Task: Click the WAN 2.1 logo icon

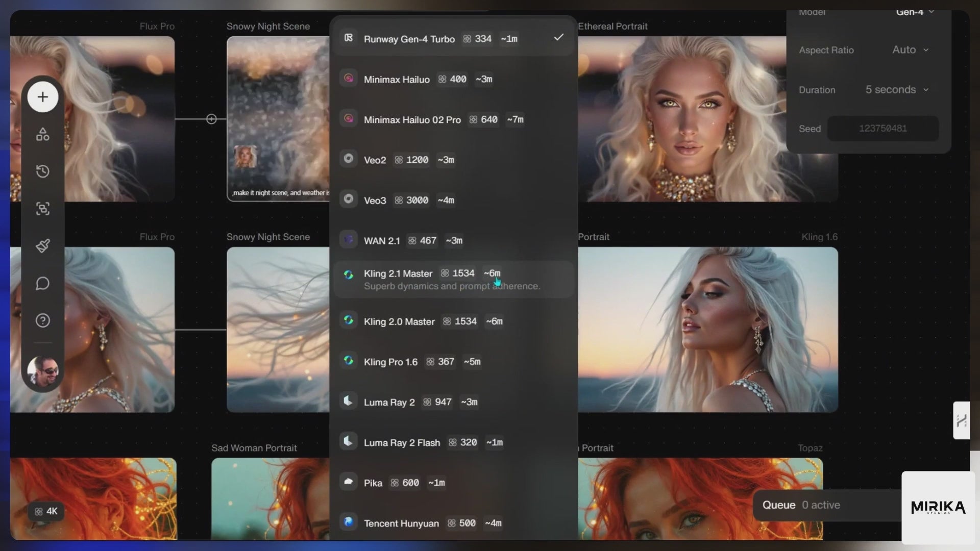Action: (x=349, y=239)
